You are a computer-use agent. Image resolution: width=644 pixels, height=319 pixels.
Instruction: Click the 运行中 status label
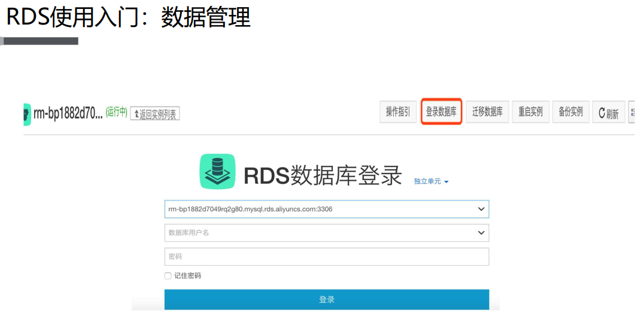tap(117, 112)
